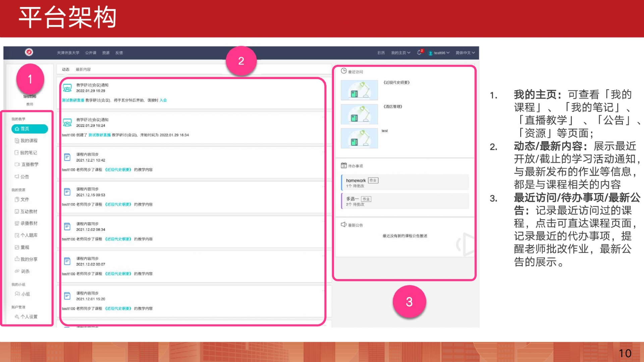Switch to the 最新内容 tab

[83, 69]
